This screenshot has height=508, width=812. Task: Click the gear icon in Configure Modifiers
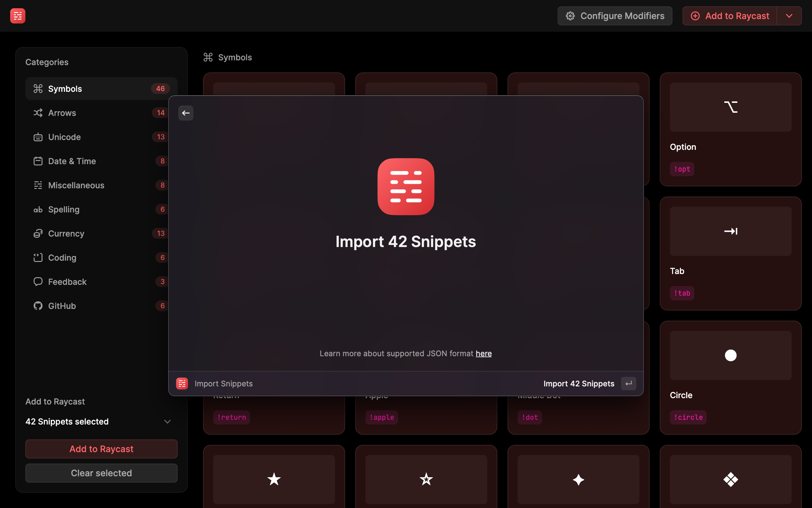570,16
